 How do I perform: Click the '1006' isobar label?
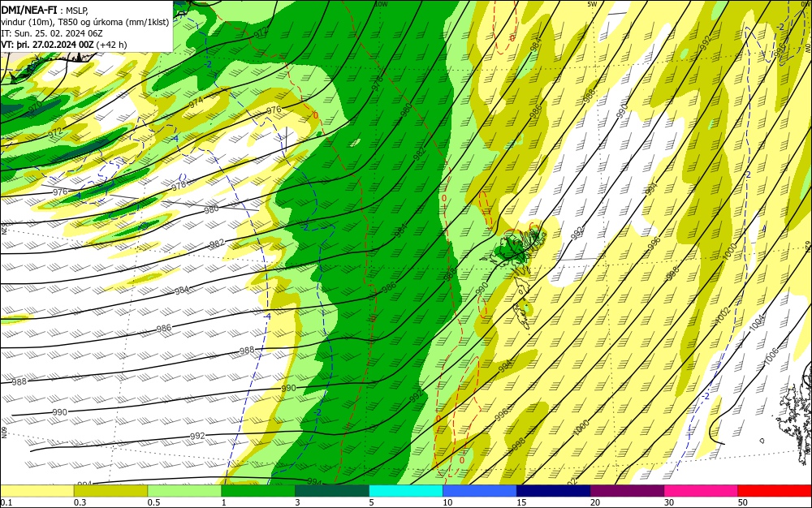pos(771,356)
